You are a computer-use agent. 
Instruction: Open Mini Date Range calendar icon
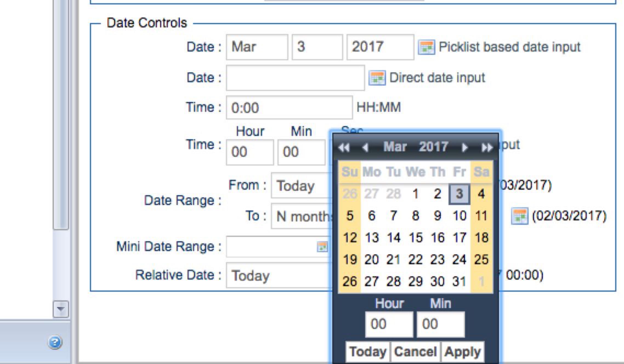322,247
